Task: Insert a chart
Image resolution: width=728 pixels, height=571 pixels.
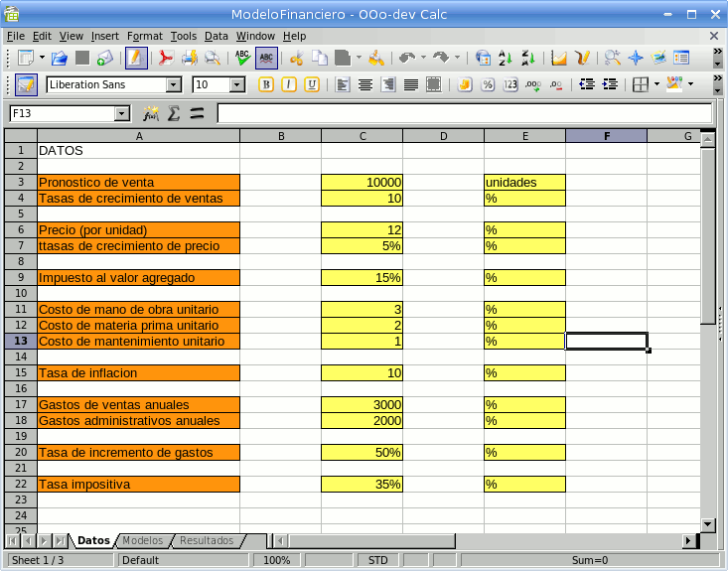Action: coord(559,58)
